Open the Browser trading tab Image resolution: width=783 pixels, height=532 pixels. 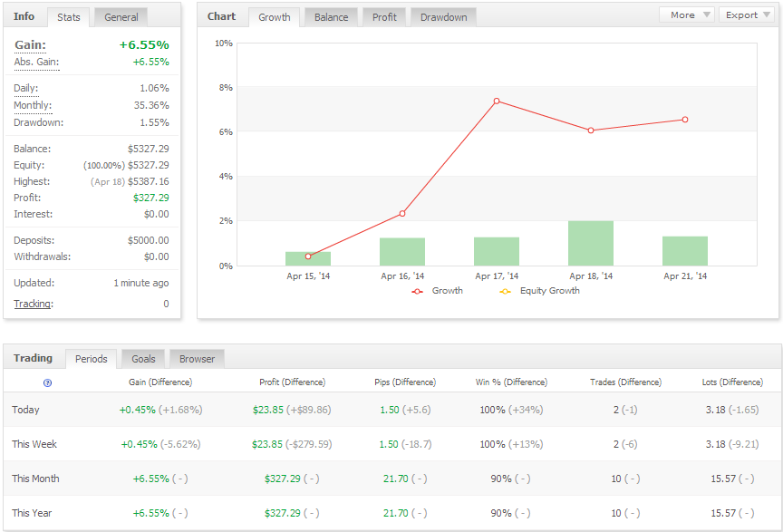[x=197, y=359]
